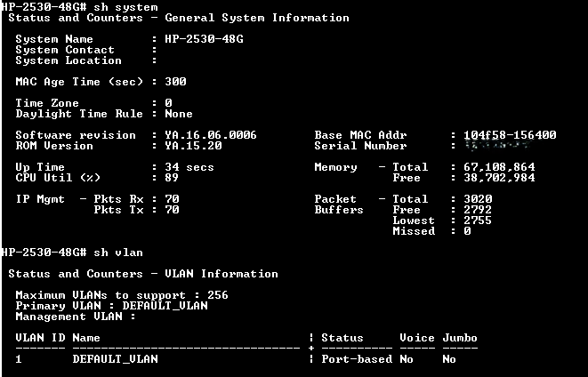
Task: Click Base MAC Addr value 104f58-156400
Action: tap(510, 135)
